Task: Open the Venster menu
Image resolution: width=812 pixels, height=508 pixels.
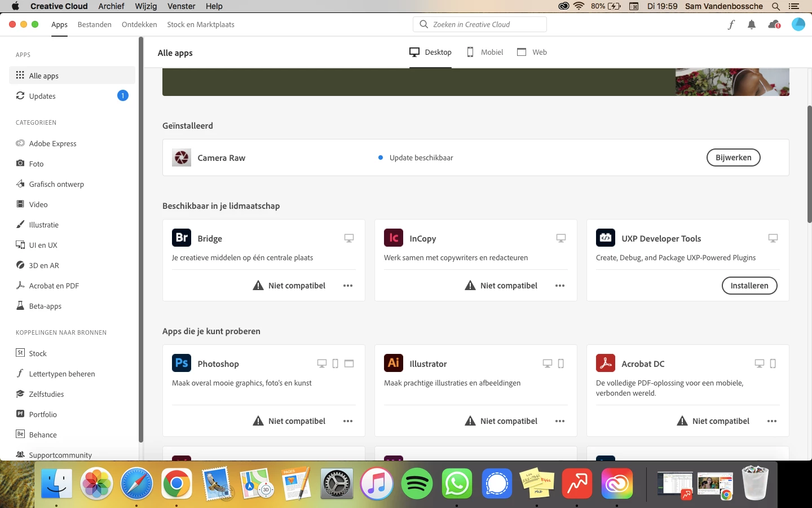Action: [182, 6]
